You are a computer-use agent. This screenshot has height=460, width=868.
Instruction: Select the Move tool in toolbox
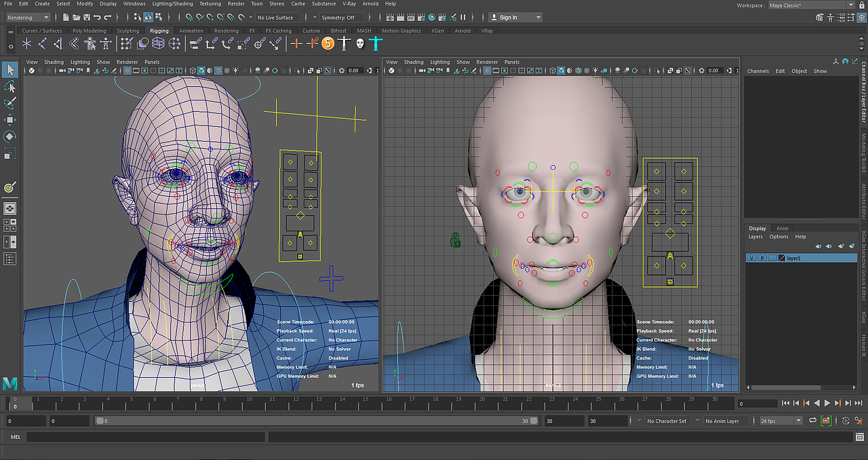10,120
